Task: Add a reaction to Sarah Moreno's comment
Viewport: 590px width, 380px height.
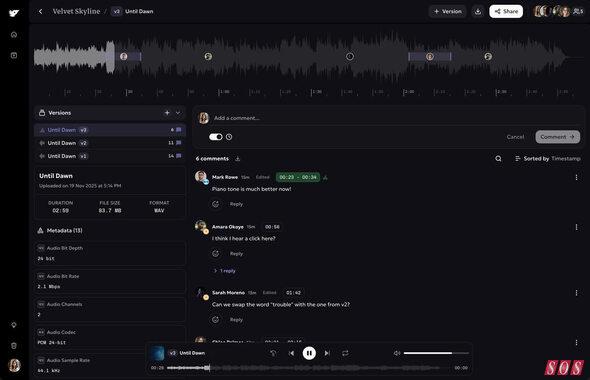Action: pyautogui.click(x=216, y=320)
